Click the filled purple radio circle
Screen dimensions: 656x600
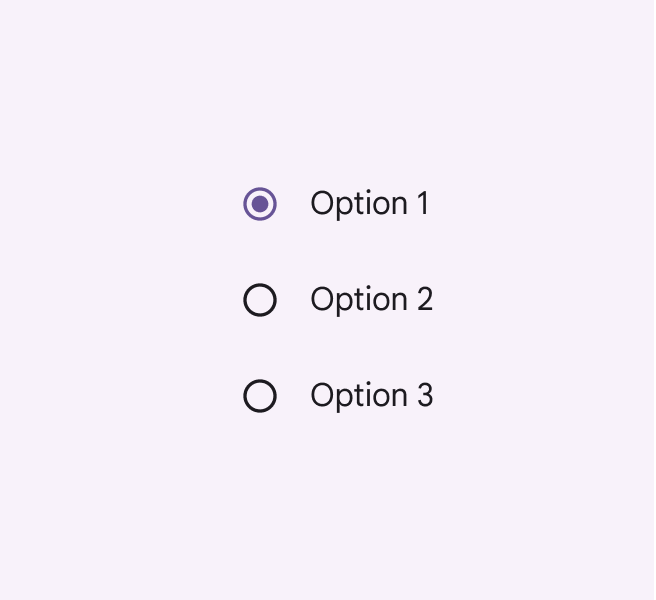[260, 204]
